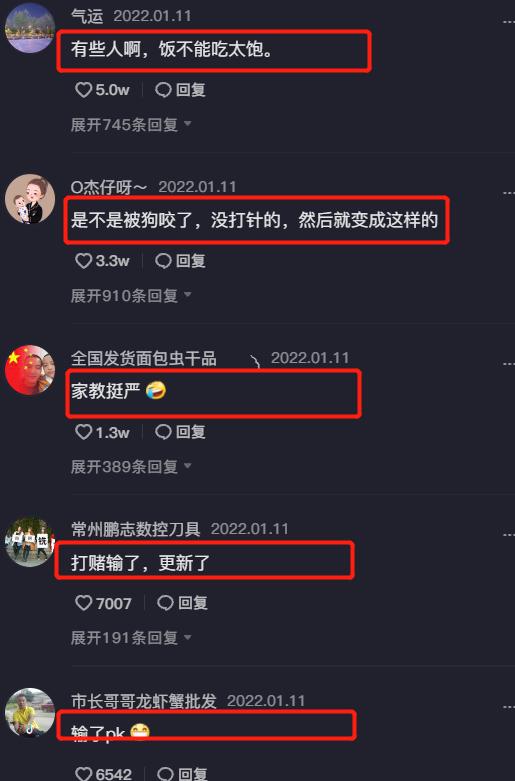Open username 常州鹏志数控刀具
This screenshot has height=781, width=515.
tap(135, 528)
